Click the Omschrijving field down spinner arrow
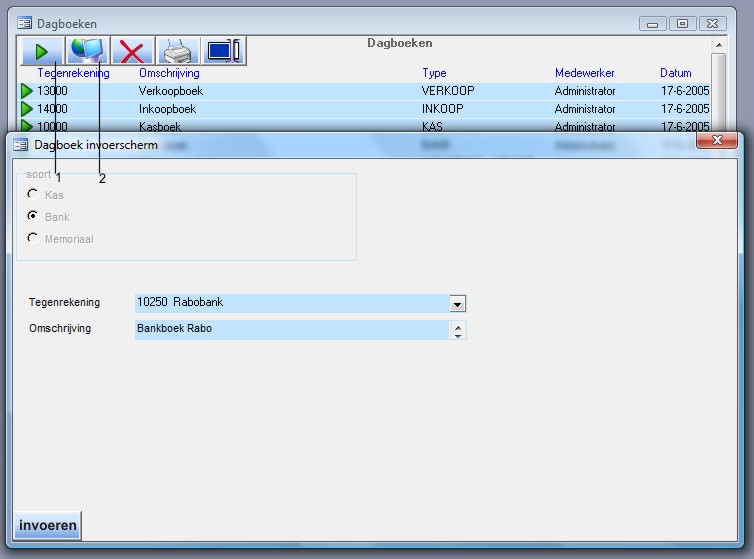 coord(458,335)
